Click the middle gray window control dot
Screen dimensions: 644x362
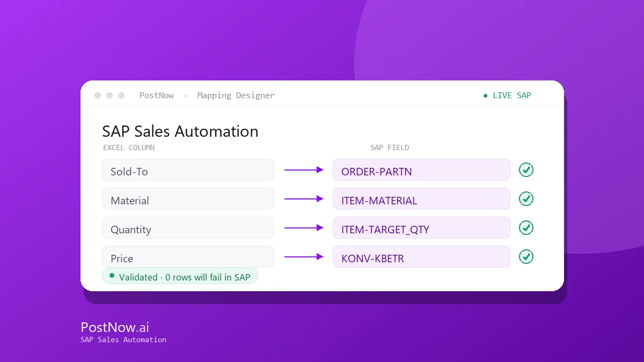pos(109,95)
